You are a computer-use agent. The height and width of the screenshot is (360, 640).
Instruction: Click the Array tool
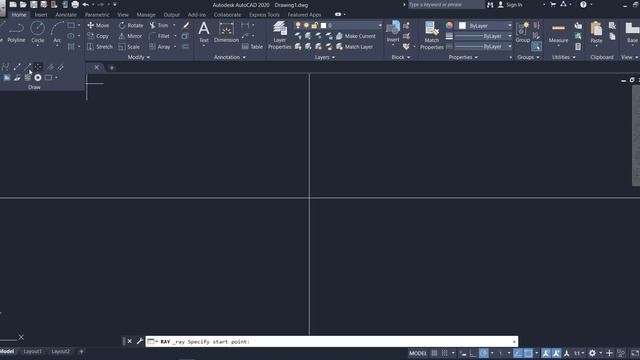click(x=160, y=47)
